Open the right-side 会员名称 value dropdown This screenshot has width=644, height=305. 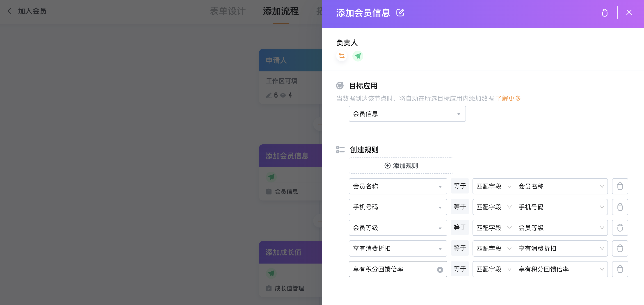(x=561, y=186)
